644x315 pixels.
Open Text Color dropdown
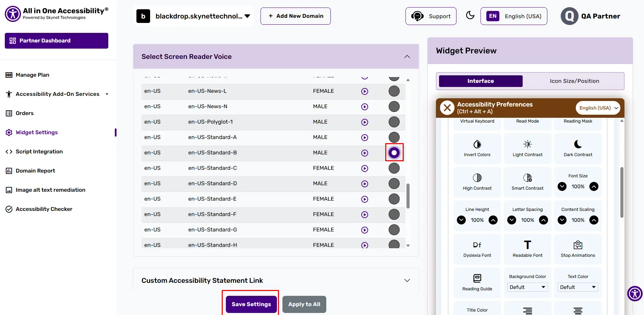(578, 287)
